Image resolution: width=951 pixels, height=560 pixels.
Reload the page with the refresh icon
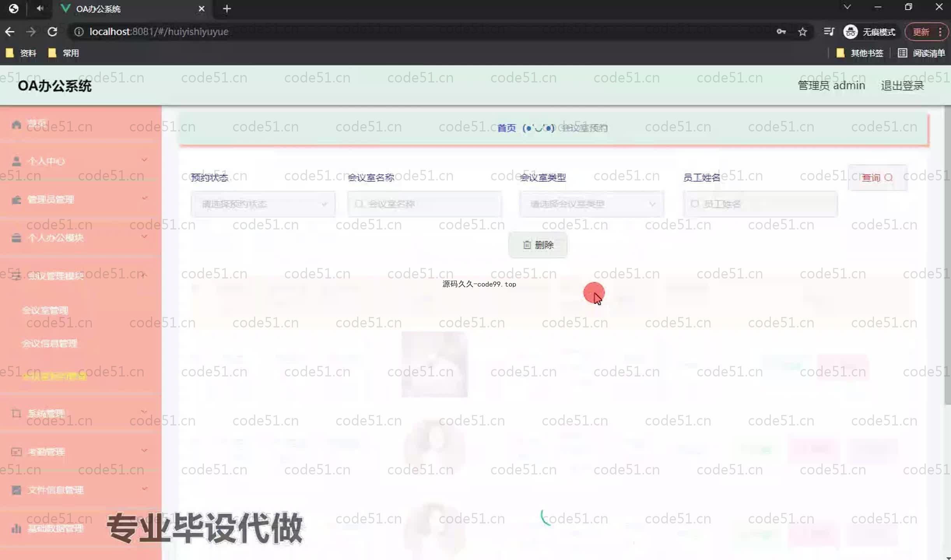tap(52, 31)
